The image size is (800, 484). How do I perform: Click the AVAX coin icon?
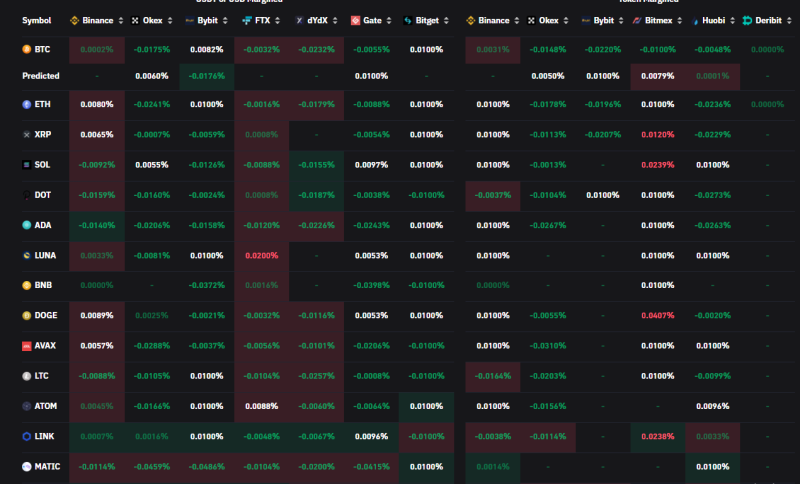(x=27, y=346)
